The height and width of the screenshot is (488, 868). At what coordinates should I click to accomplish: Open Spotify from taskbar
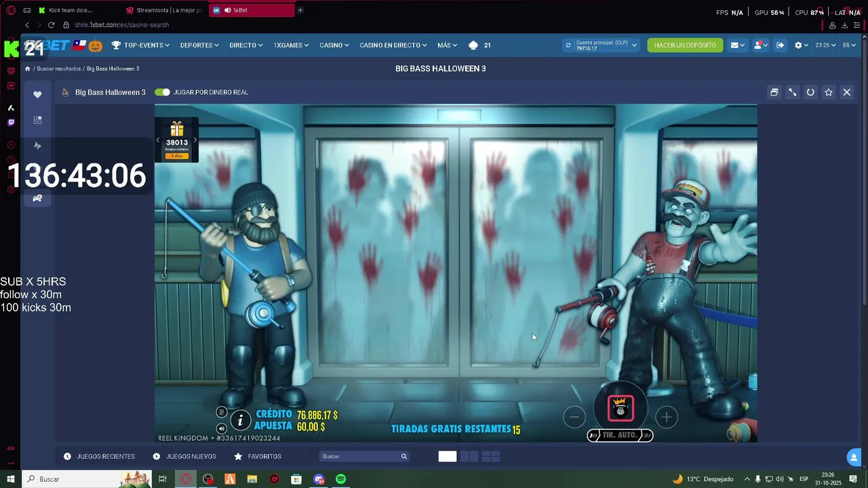click(340, 479)
